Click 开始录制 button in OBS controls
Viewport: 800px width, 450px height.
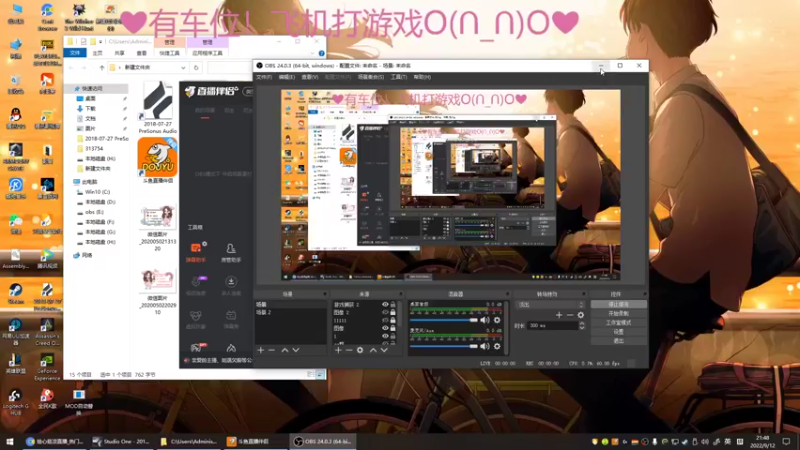[x=618, y=314]
